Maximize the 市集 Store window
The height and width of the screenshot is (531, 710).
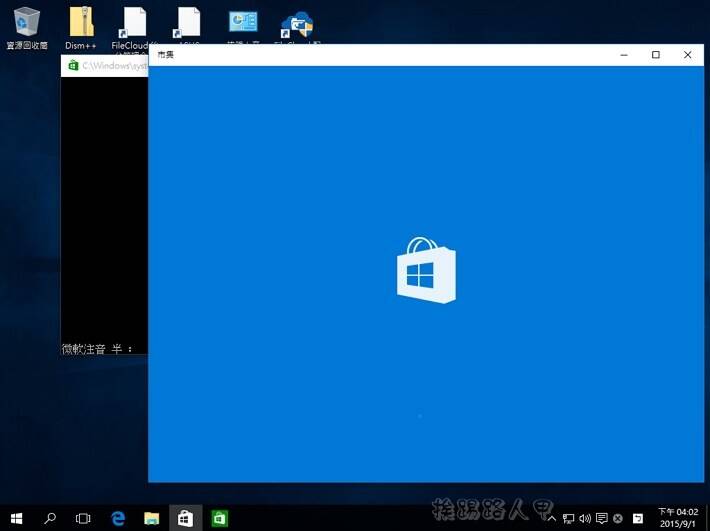point(656,55)
